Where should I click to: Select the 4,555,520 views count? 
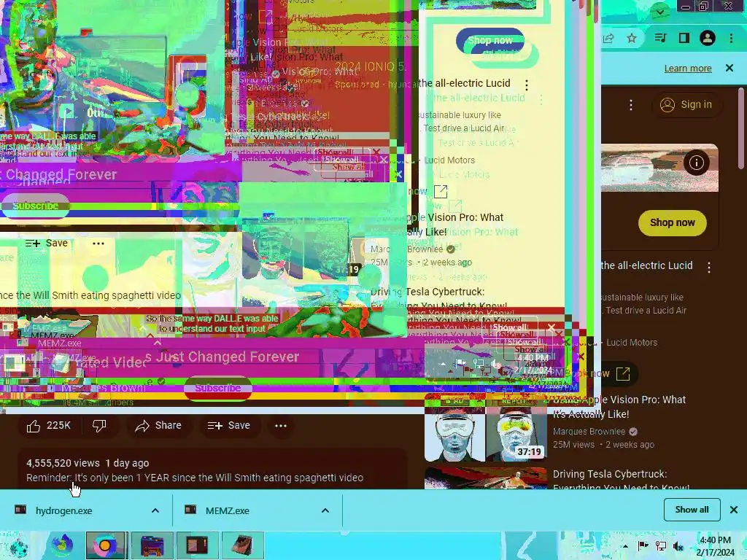(63, 463)
